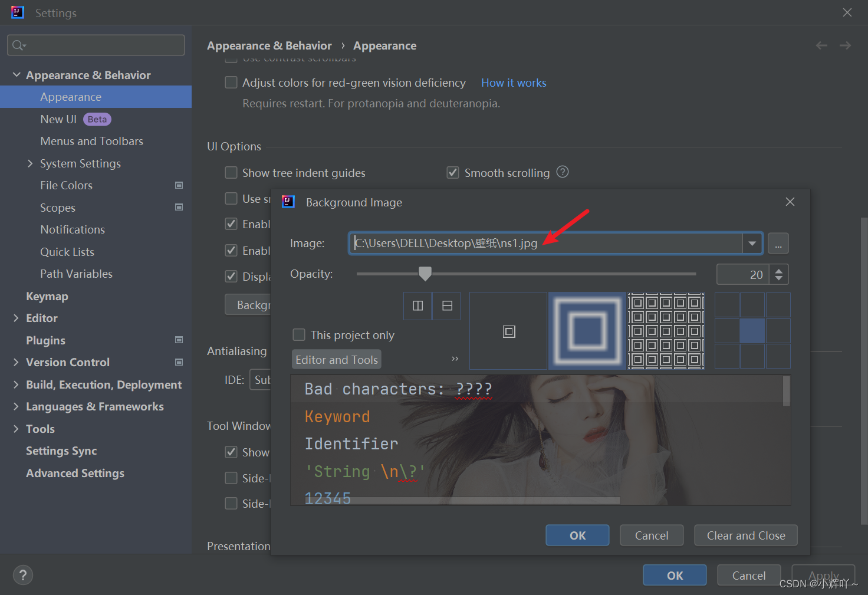This screenshot has height=595, width=868.
Task: Open the Keymap settings page
Action: (47, 296)
